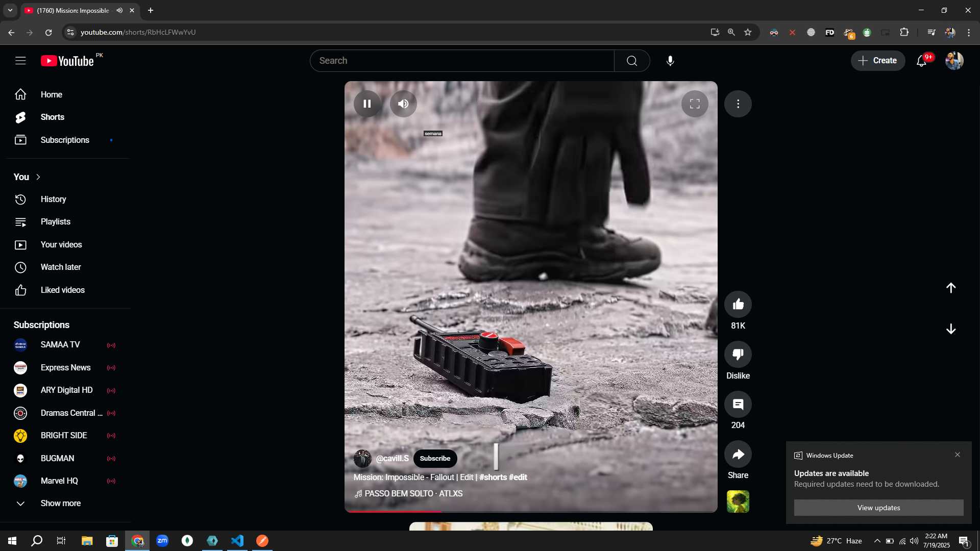This screenshot has height=551, width=980.
Task: Share this Short
Action: [x=738, y=455]
